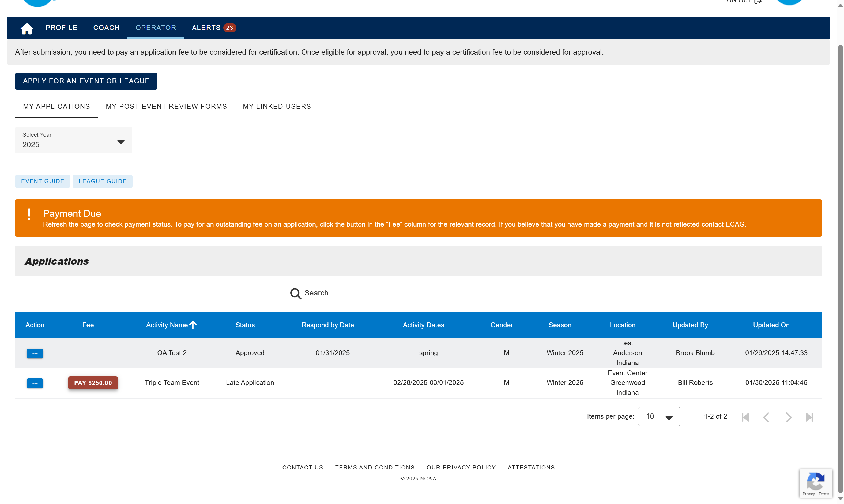Screen dimensions: 844x504
Task: Sort by the Activity Name arrow icon
Action: tap(193, 325)
